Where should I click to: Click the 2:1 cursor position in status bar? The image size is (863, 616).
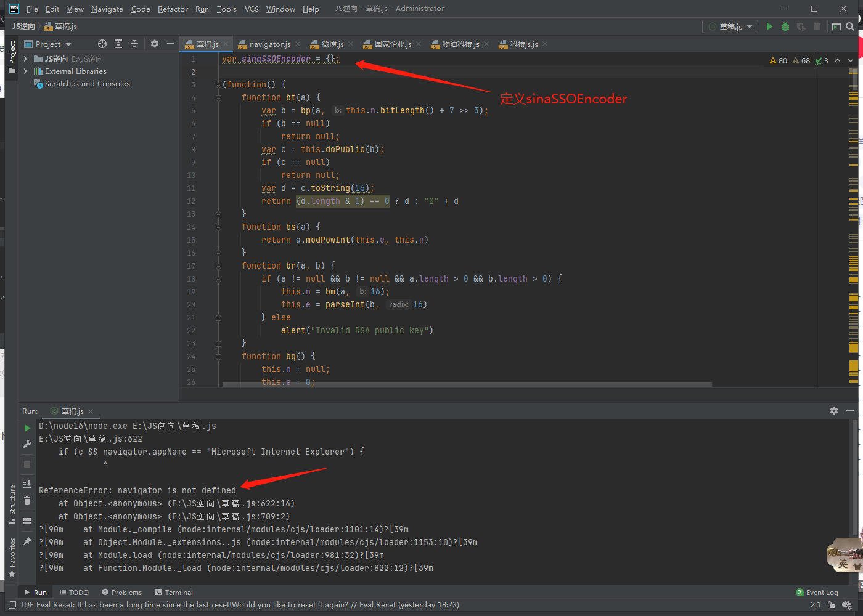(x=816, y=605)
